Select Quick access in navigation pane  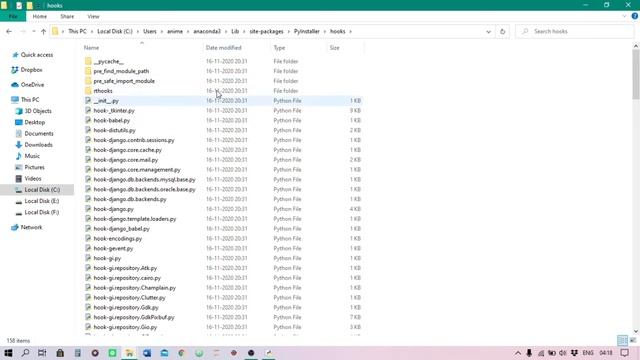[x=37, y=55]
